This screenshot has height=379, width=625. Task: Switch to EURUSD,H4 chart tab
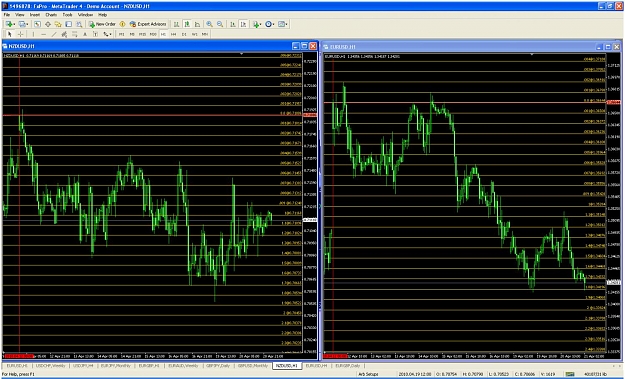[316, 365]
